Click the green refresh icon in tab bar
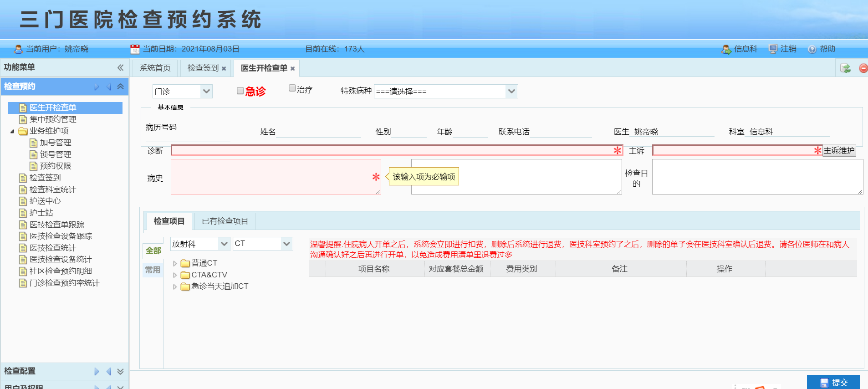The width and height of the screenshot is (868, 389). (845, 68)
